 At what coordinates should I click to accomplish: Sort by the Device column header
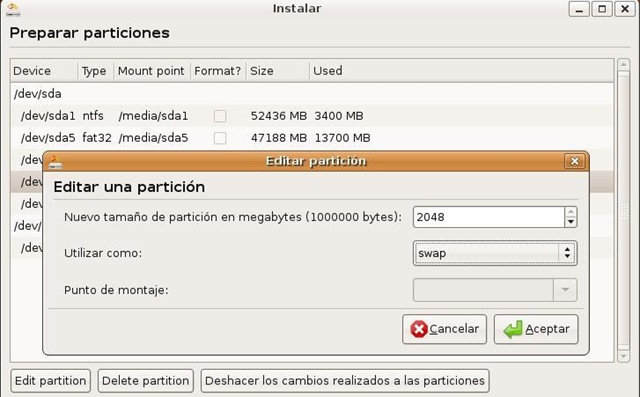point(44,71)
